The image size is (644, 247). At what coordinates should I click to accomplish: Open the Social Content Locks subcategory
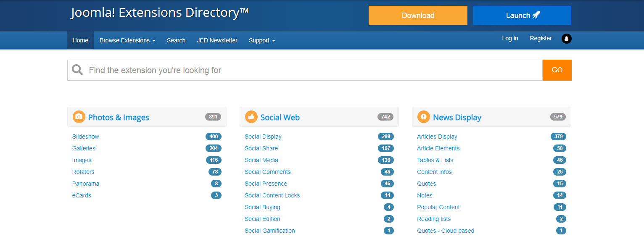click(x=272, y=195)
